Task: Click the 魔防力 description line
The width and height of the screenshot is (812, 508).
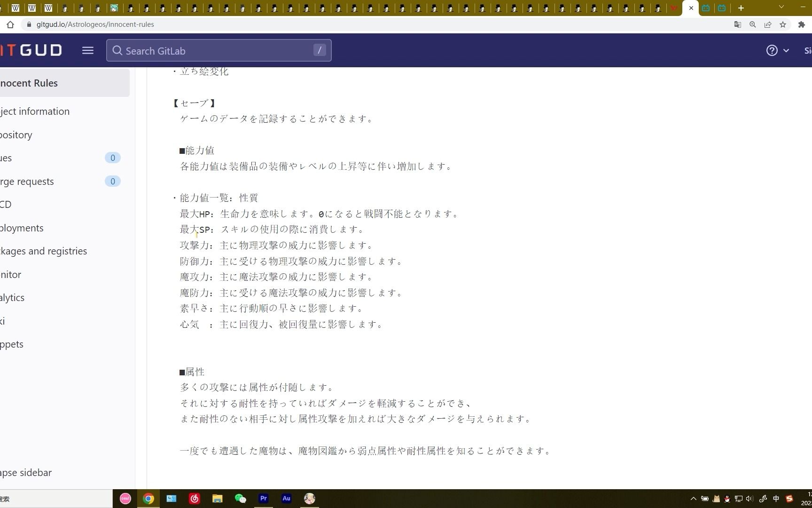Action: 291,293
